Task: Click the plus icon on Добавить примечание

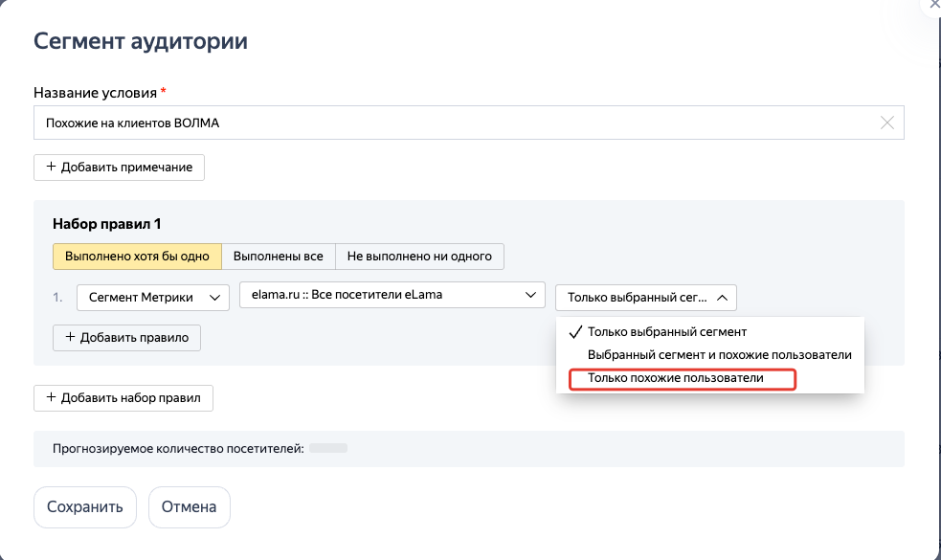Action: click(x=51, y=167)
